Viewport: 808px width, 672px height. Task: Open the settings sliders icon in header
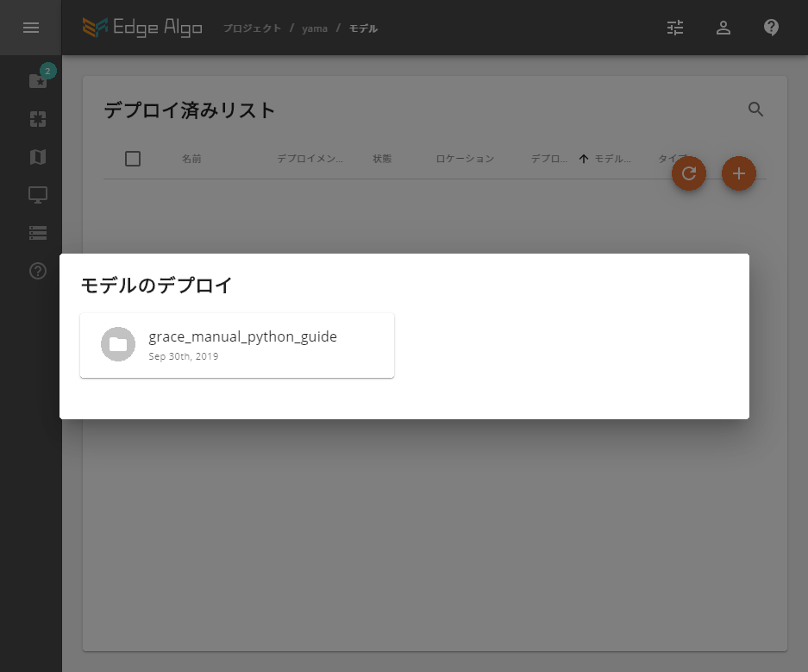pyautogui.click(x=675, y=28)
